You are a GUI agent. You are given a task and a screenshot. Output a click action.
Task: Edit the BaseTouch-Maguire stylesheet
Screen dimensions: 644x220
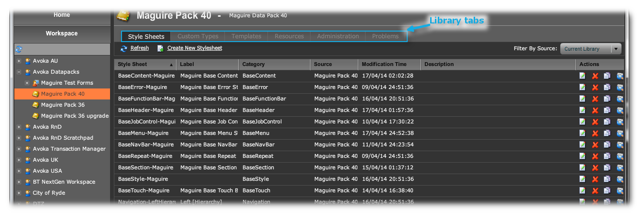pos(582,190)
